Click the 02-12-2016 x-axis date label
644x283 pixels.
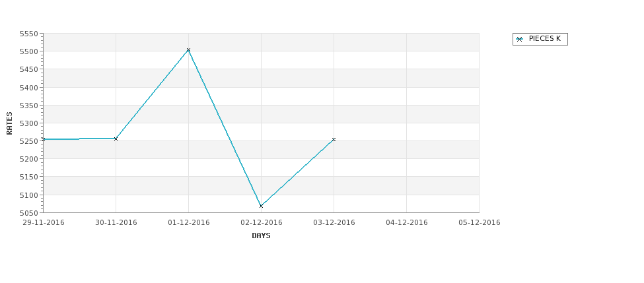261,223
